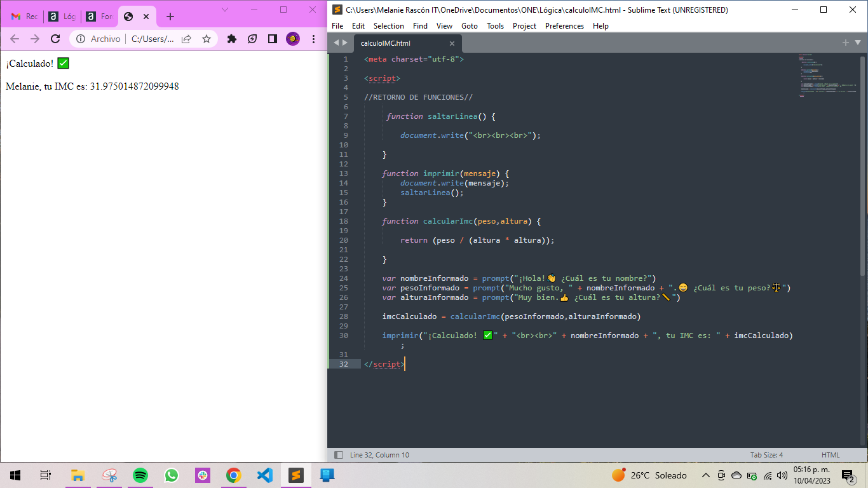Change Tab Size: 4 setting

[x=766, y=455]
